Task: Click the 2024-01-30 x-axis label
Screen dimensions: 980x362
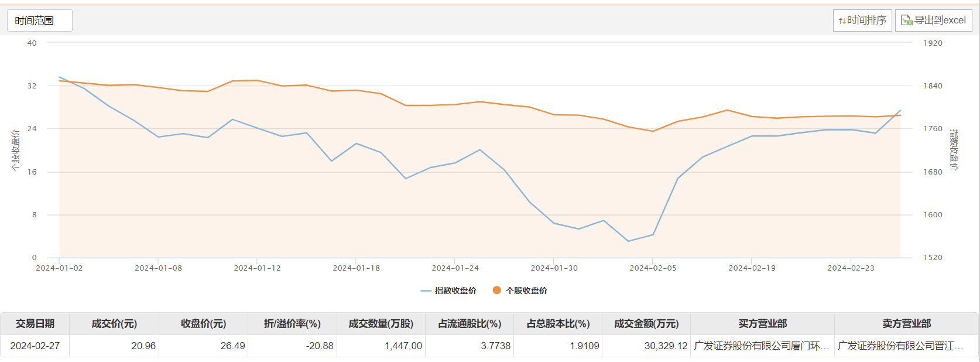Action: tap(554, 268)
